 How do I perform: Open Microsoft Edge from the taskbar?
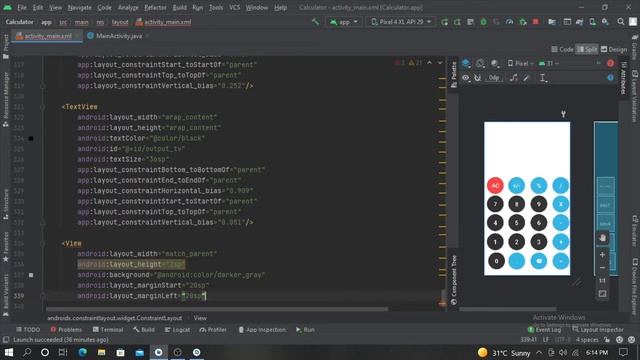[82, 352]
